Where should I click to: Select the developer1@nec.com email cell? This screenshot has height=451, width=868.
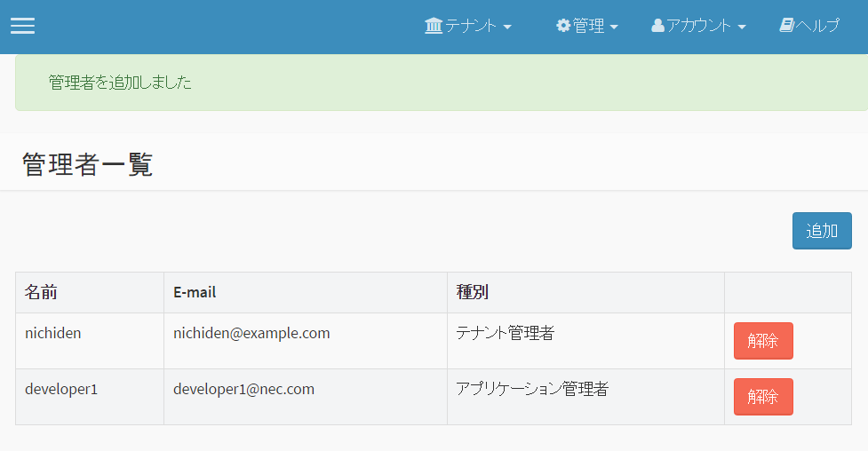306,397
